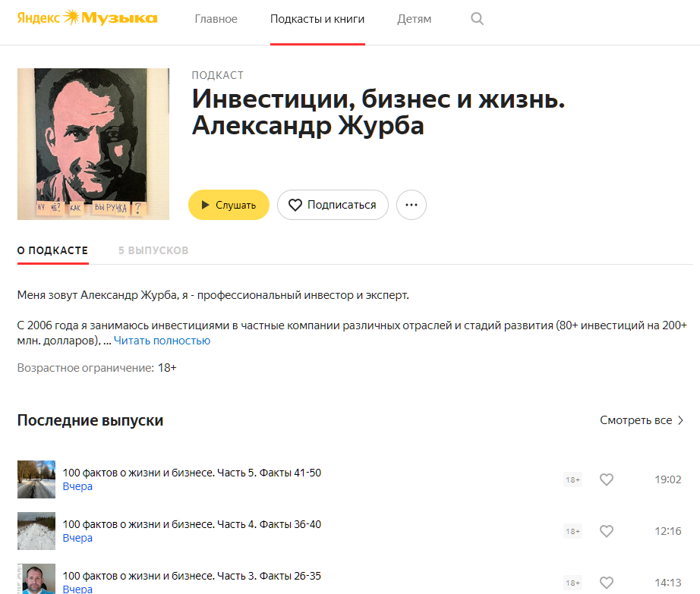Like episode Часть 5 with heart icon
700x594 pixels.
(x=607, y=479)
